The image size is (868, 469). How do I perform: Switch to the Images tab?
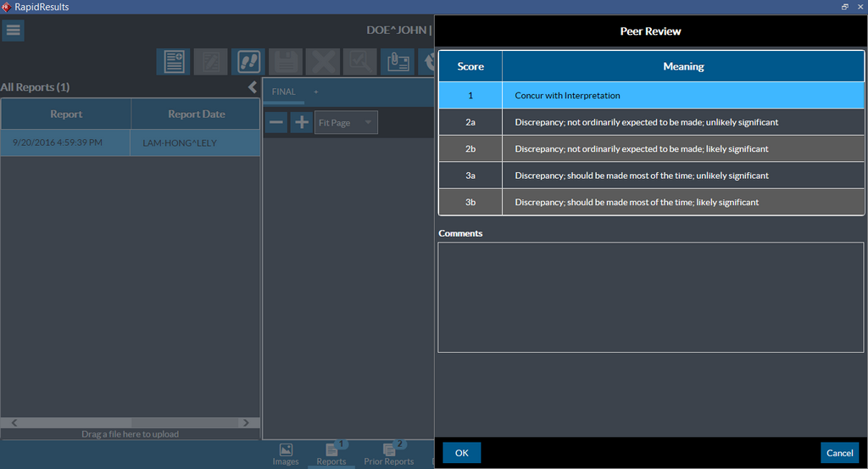click(x=286, y=454)
